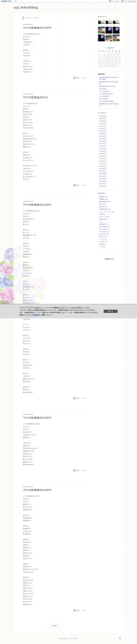This screenshot has width=137, height=644.
Task: Click the tag icon under the マヤ34形回送(DE10) post
Action: pos(75,185)
